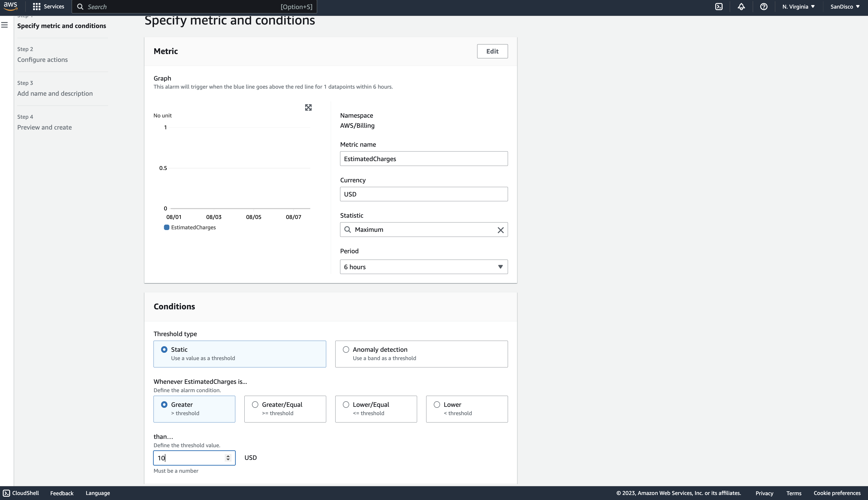Viewport: 868px width, 500px height.
Task: Go to Step 2 Configure actions
Action: [43, 60]
